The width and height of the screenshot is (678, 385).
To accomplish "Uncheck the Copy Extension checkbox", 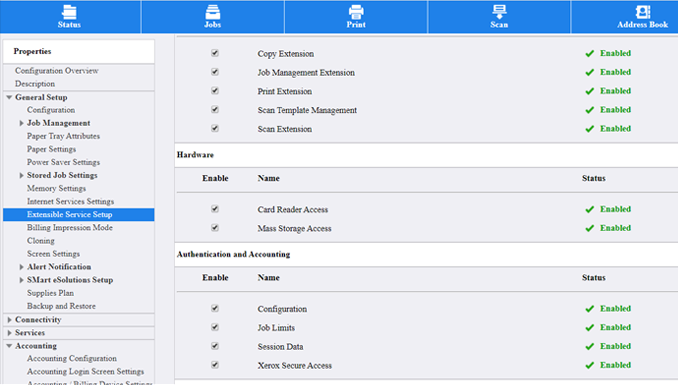I will [x=215, y=53].
